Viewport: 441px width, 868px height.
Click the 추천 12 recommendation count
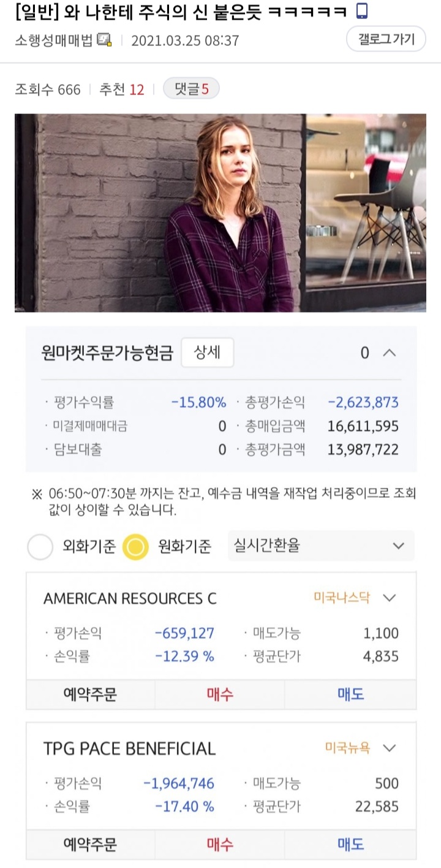pos(122,89)
